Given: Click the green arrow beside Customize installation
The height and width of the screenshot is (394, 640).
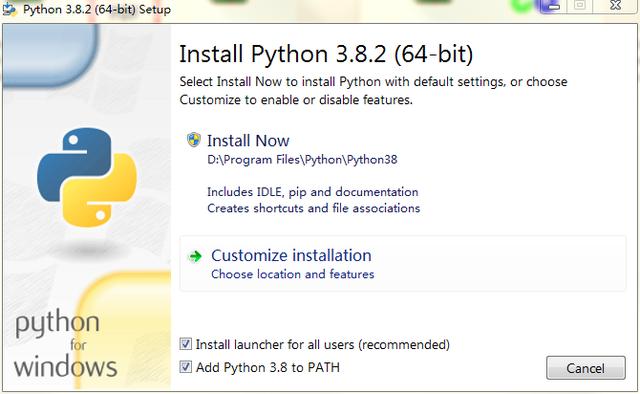Looking at the screenshot, I should pyautogui.click(x=195, y=256).
